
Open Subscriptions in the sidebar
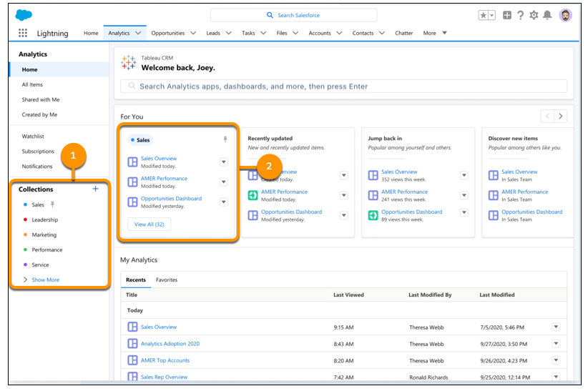38,151
